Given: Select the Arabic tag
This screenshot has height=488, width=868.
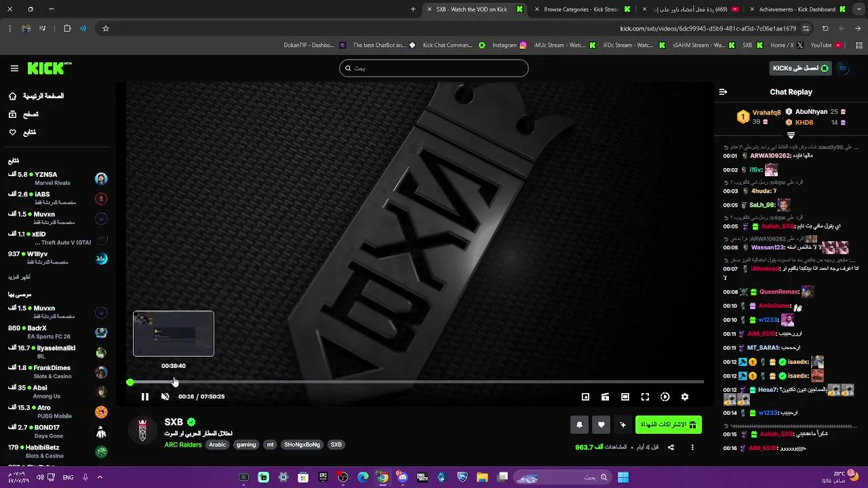Looking at the screenshot, I should pos(218,445).
